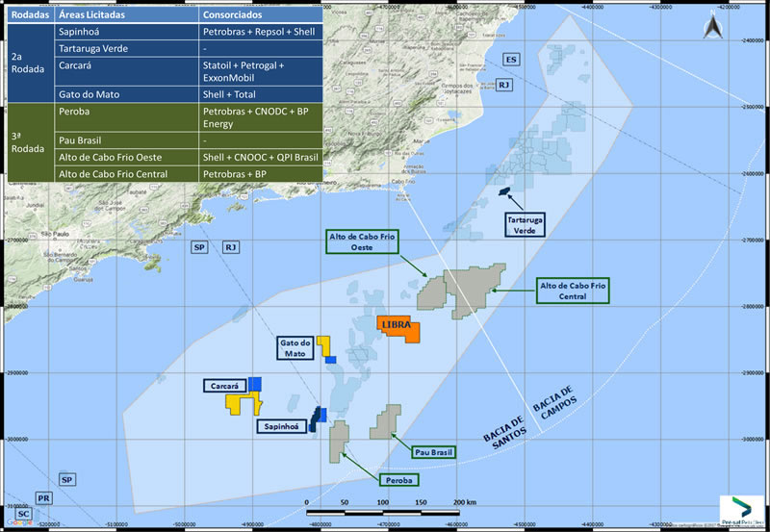Click the north arrow compass icon
Viewport: 770px width, 532px height.
[x=712, y=27]
